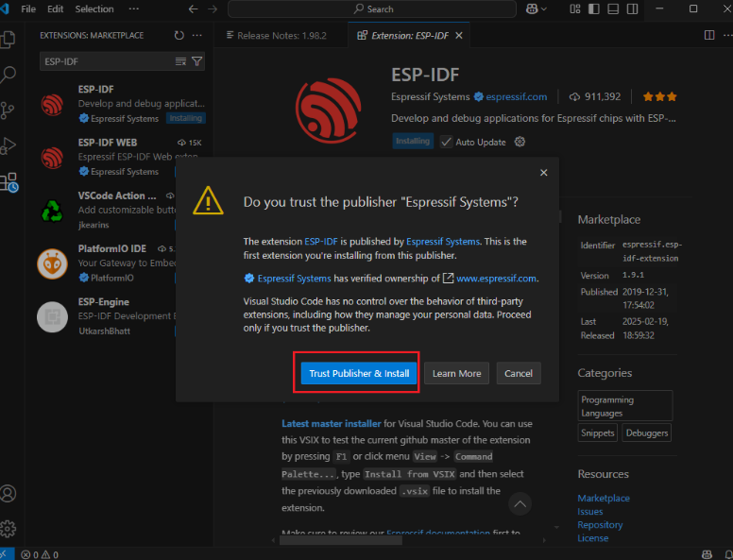Close the Extension: ESP-IDF tab

pyautogui.click(x=459, y=36)
